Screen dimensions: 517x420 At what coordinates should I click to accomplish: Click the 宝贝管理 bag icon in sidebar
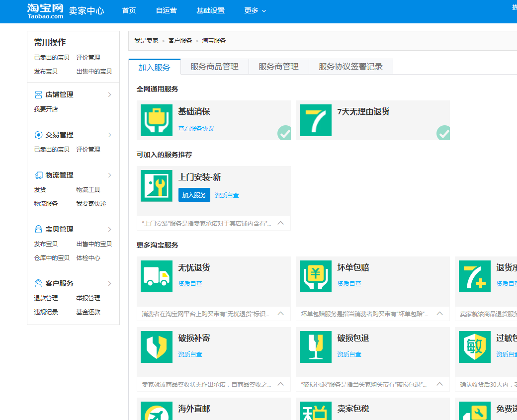pos(38,229)
